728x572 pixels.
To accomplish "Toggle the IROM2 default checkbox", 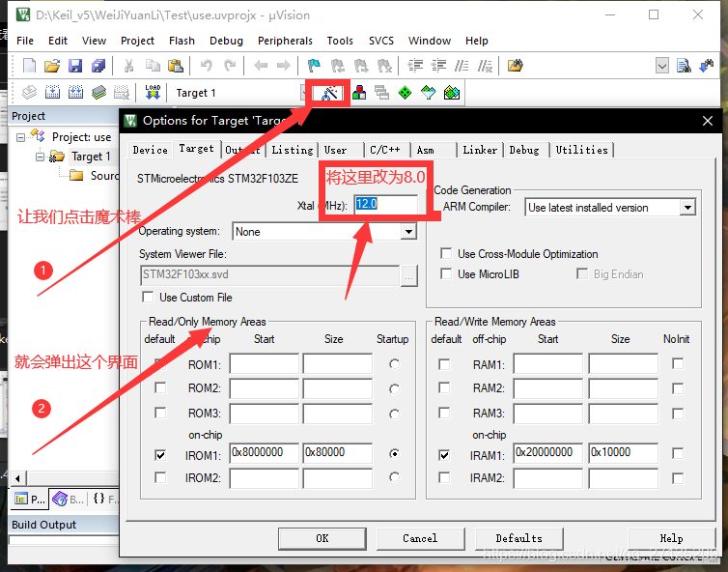I will tap(160, 477).
